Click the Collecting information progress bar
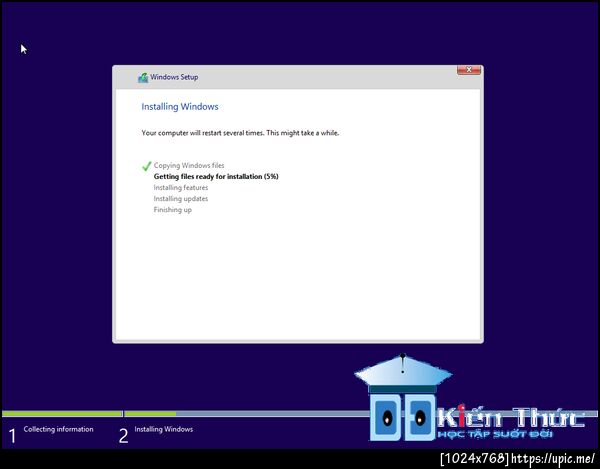Image resolution: width=600 pixels, height=469 pixels. 62,414
